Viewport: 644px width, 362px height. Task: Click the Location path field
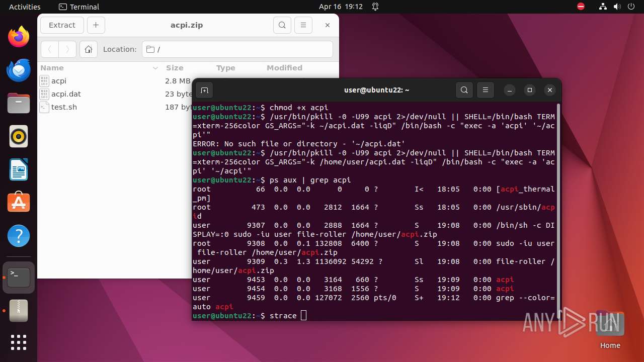point(237,49)
